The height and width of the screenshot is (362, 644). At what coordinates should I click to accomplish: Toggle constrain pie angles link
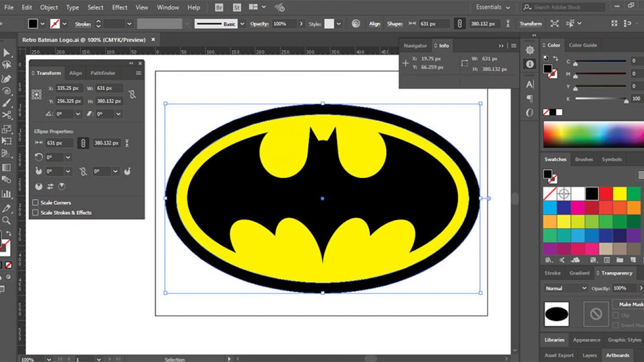pos(83,171)
